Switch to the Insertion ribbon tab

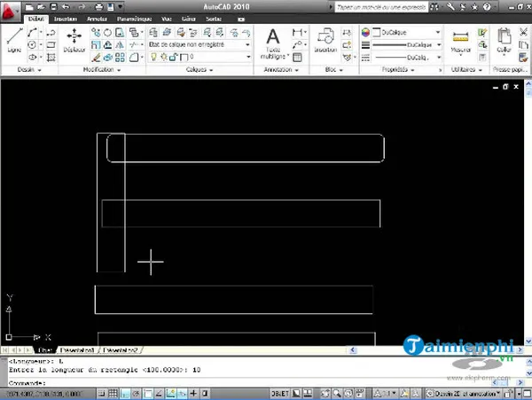[x=66, y=19]
